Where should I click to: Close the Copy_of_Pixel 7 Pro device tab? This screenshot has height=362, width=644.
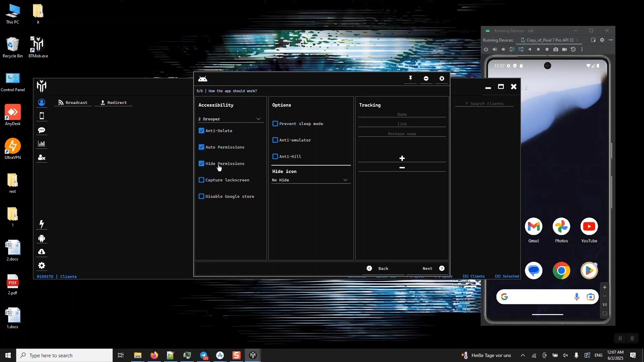click(x=577, y=40)
